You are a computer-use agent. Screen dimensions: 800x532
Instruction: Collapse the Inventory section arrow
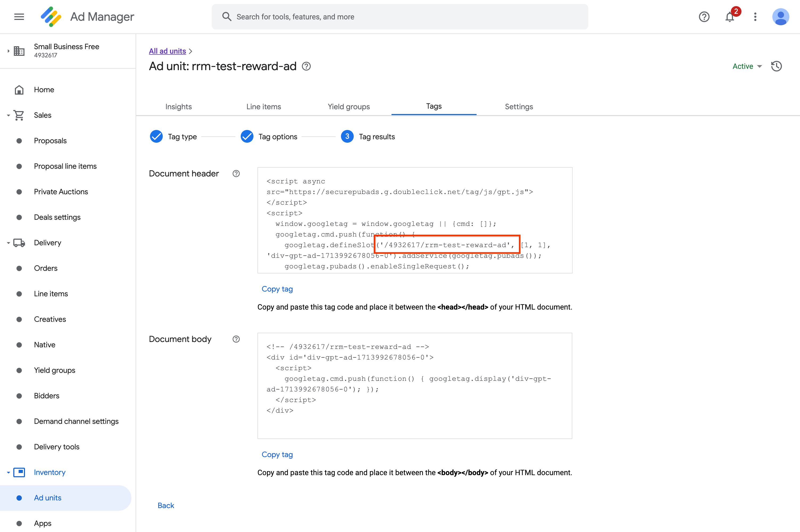tap(8, 472)
